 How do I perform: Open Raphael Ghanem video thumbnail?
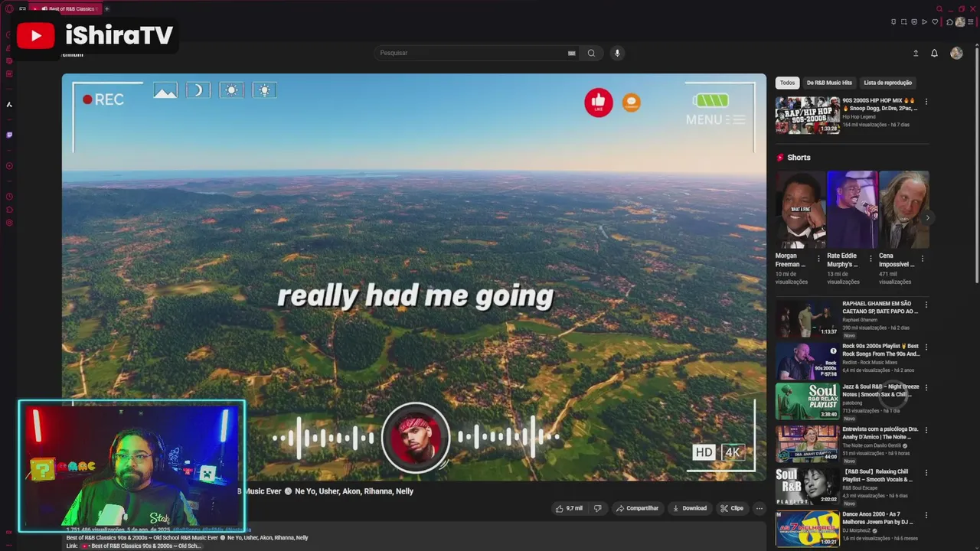point(807,318)
